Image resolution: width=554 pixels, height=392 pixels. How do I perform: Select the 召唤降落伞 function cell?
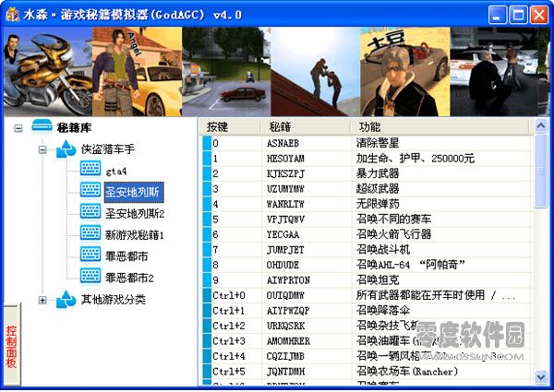pos(383,310)
